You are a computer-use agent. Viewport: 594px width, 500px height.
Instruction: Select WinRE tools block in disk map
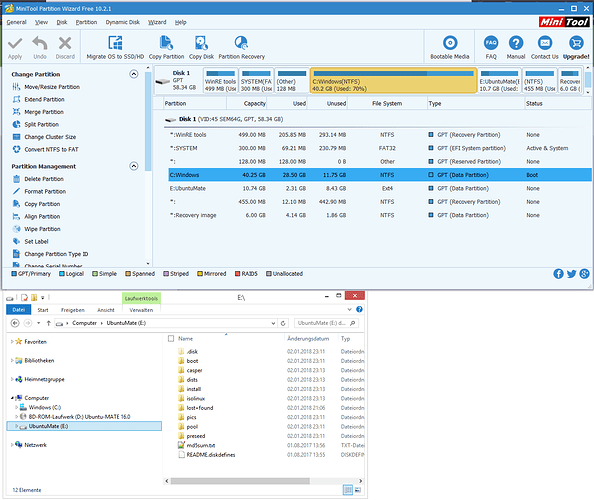[220, 80]
